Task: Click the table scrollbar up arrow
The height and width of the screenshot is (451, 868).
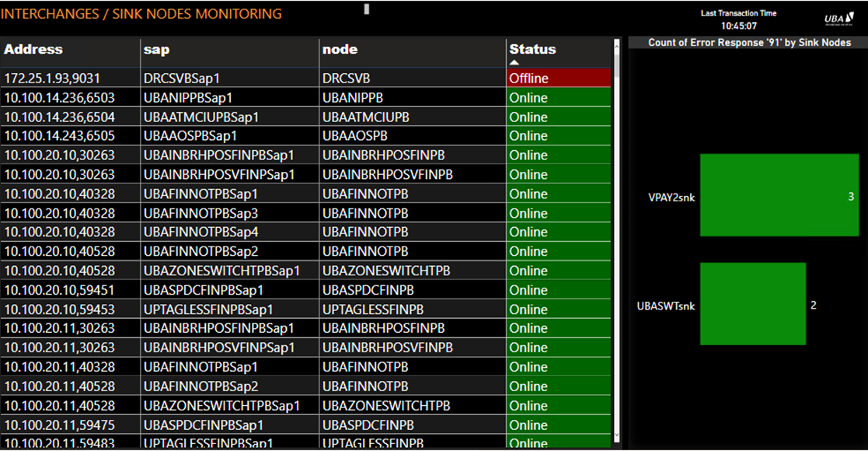Action: [617, 44]
